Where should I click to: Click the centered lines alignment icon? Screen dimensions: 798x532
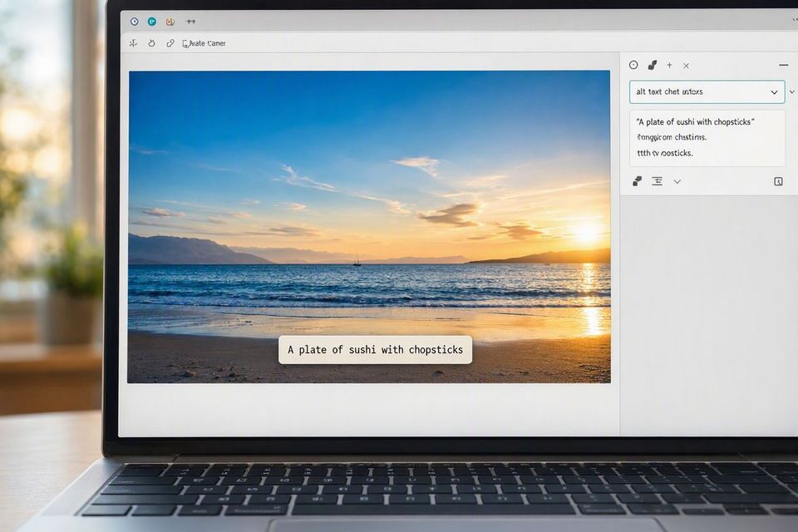(x=657, y=181)
